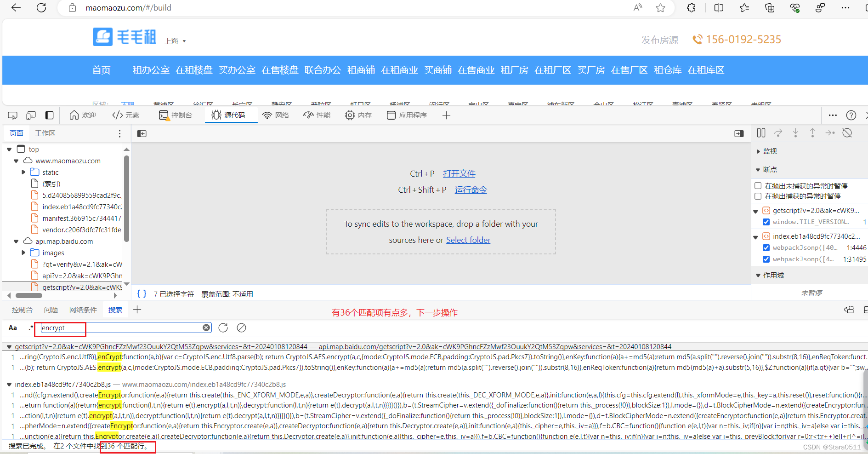
Task: Uncheck webpackJsonp breakpoint at 1:4446
Action: 766,247
